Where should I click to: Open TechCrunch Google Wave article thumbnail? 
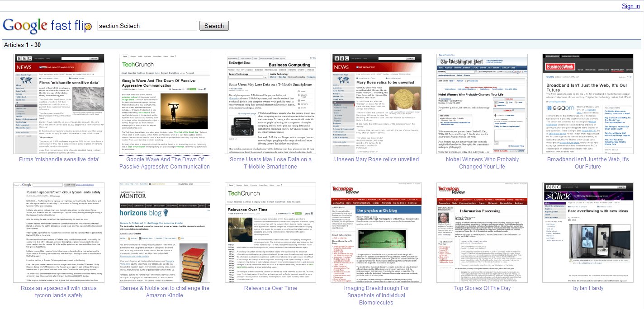point(165,104)
